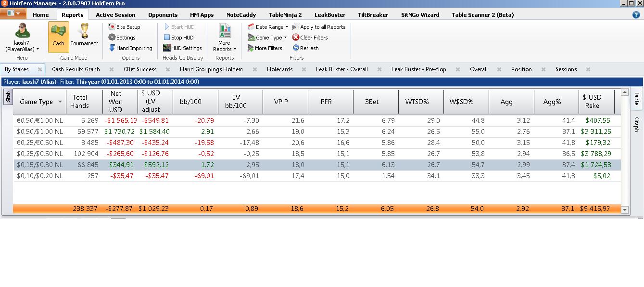Sort by WTSD% column header
The height and width of the screenshot is (287, 644).
[x=421, y=102]
